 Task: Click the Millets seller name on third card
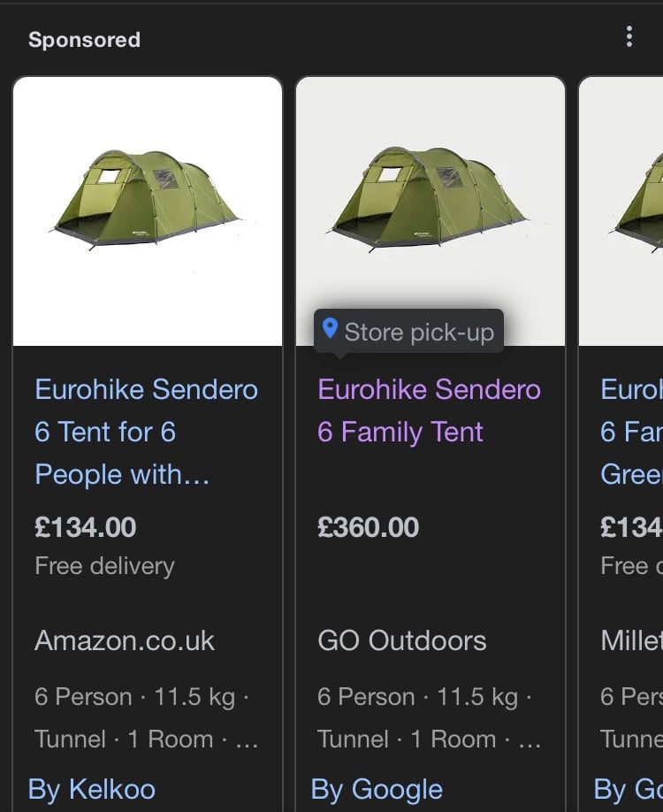coord(631,641)
